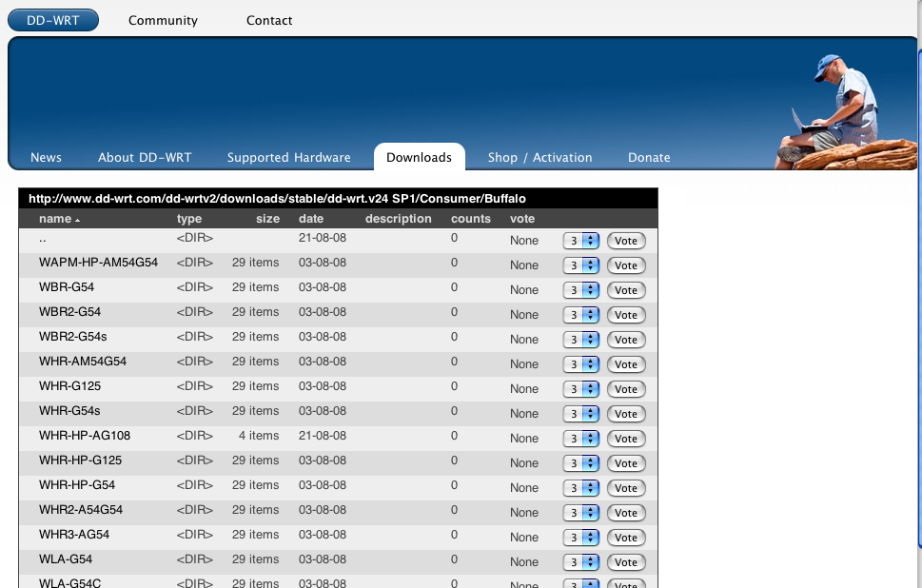Open vote rating dropdown for WHR-HP-G54
Screen dimensions: 922x588
(x=581, y=487)
